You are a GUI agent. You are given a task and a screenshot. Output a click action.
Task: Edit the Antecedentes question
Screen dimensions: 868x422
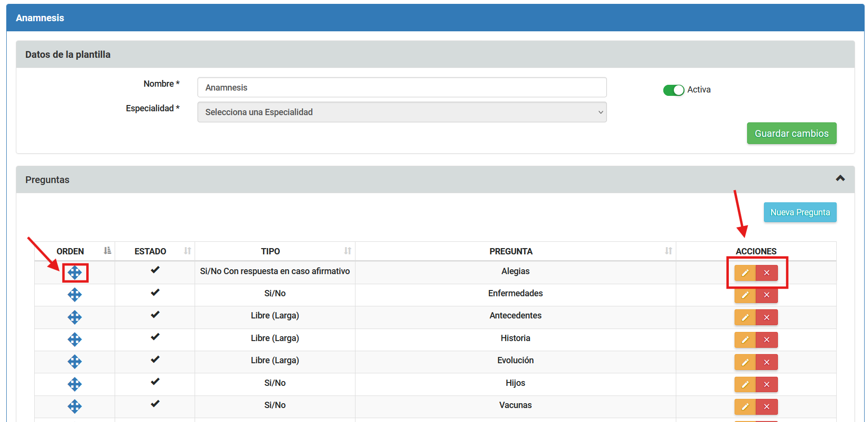tap(745, 317)
